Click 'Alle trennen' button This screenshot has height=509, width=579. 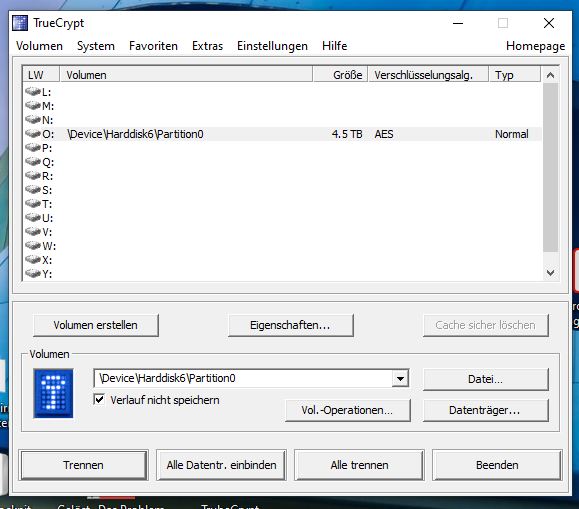359,465
